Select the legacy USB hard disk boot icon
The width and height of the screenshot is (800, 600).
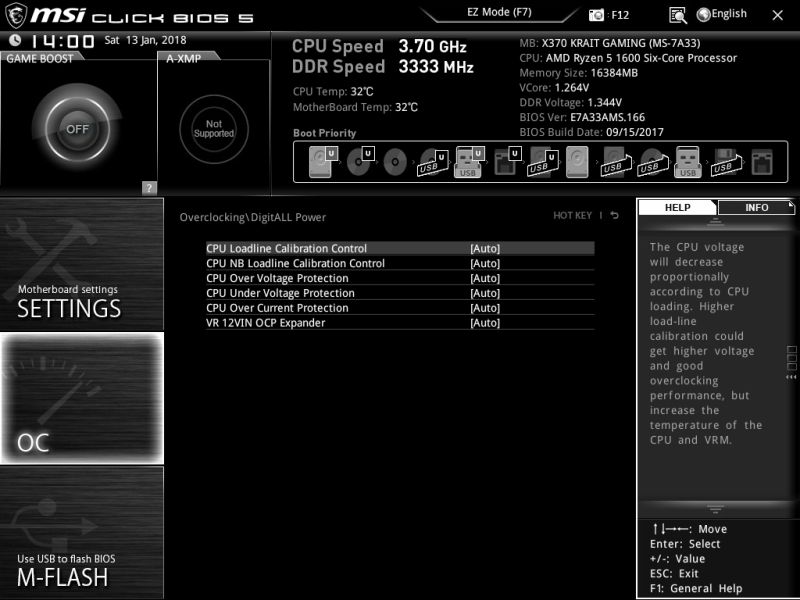[616, 162]
